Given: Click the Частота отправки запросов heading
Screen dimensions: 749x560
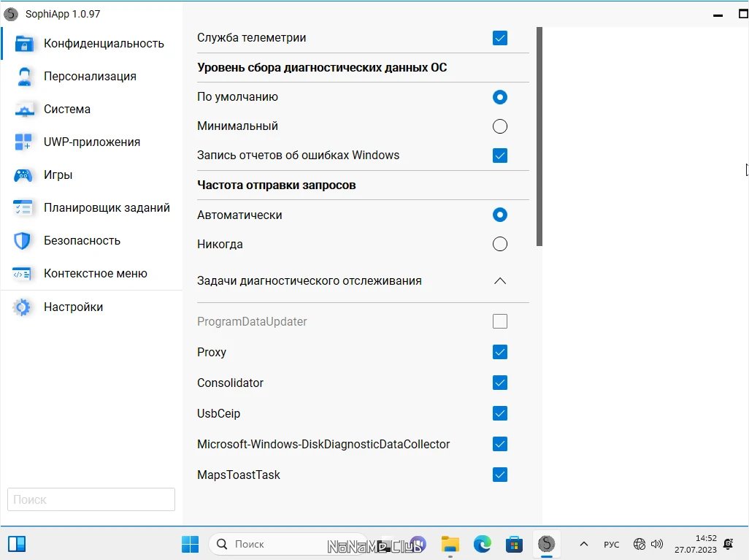Looking at the screenshot, I should [277, 185].
